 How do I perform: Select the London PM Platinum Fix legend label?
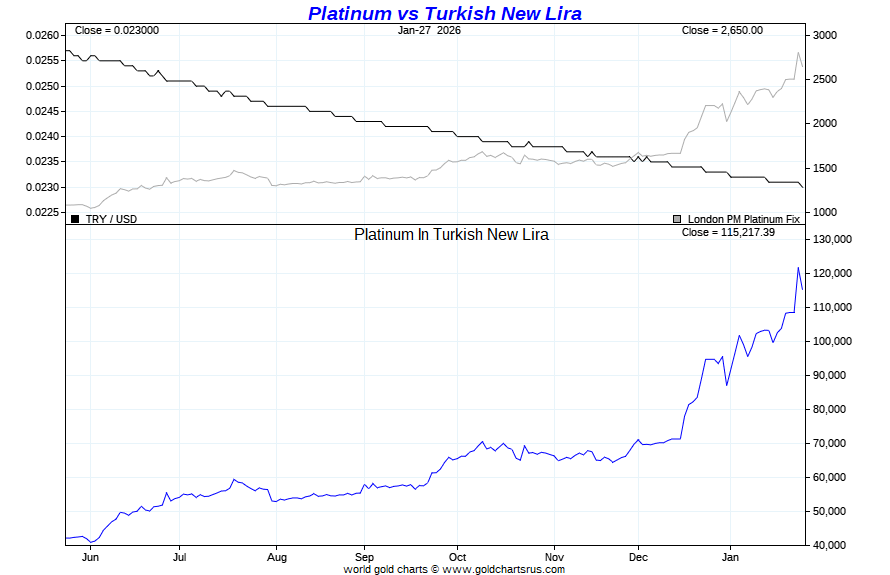[x=744, y=219]
